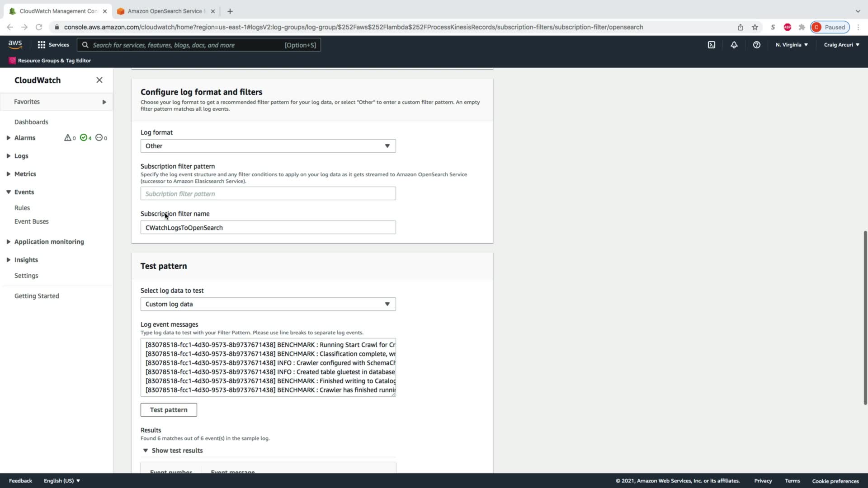Click the notifications bell icon

(734, 45)
